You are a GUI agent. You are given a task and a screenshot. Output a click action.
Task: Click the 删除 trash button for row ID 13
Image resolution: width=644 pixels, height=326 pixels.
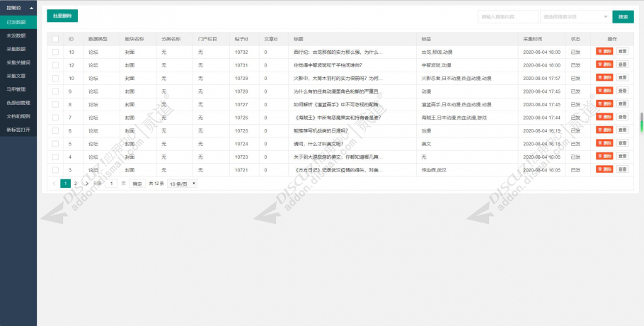604,52
